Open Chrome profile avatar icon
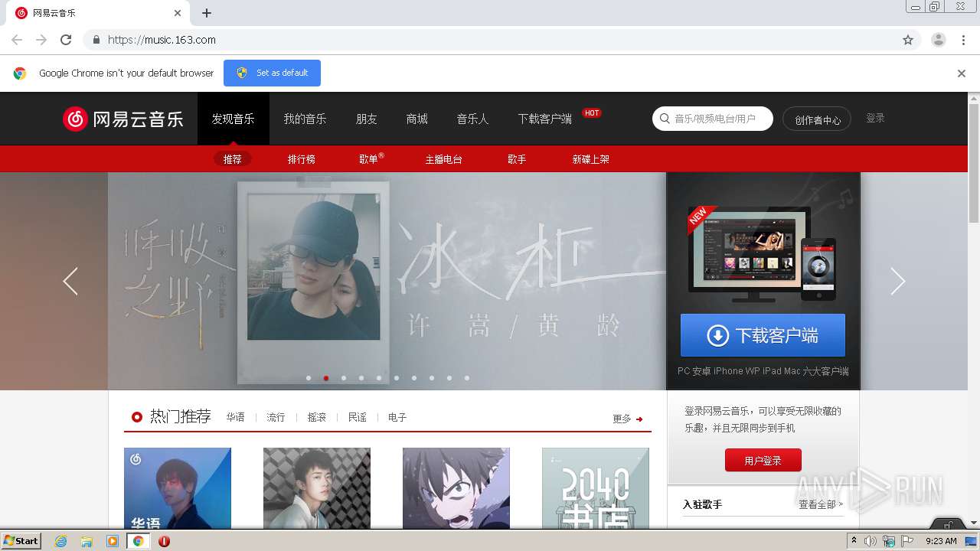Screen dimensions: 980x551 pos(938,40)
